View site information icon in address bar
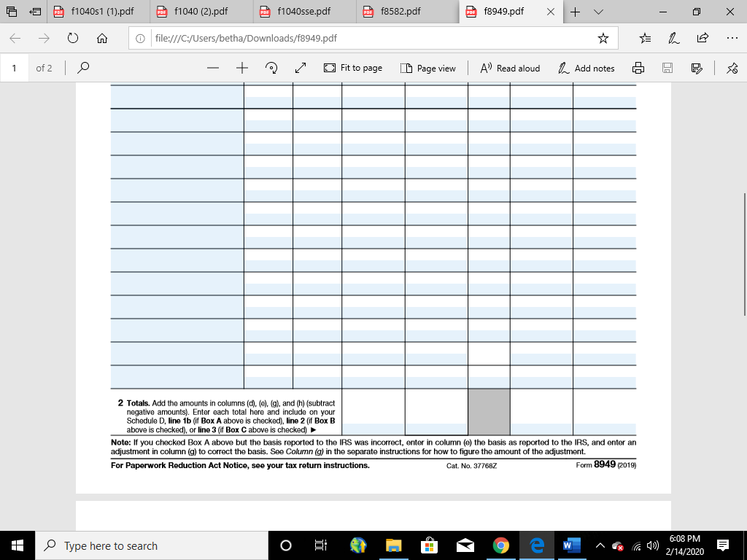The height and width of the screenshot is (560, 747). 140,39
